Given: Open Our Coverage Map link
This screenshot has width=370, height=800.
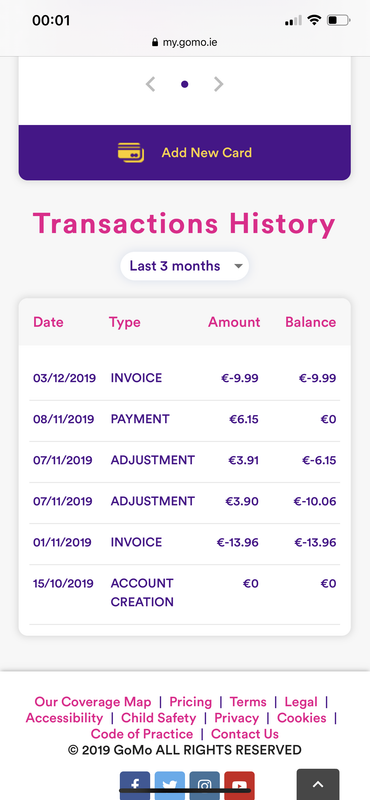Looking at the screenshot, I should [93, 702].
